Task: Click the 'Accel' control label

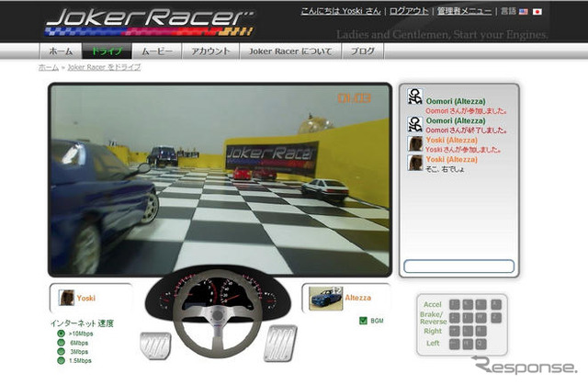Action: tap(433, 304)
